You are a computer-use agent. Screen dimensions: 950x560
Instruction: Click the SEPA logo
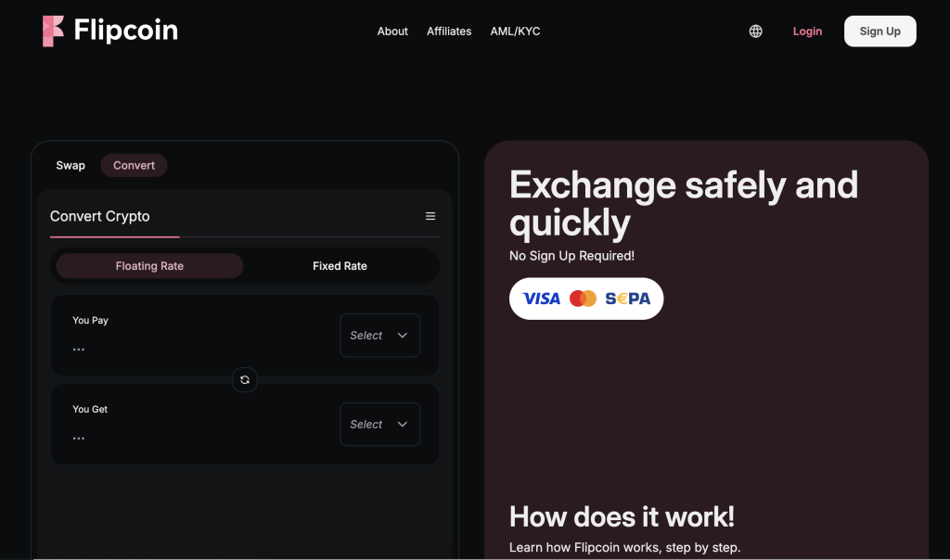[628, 299]
